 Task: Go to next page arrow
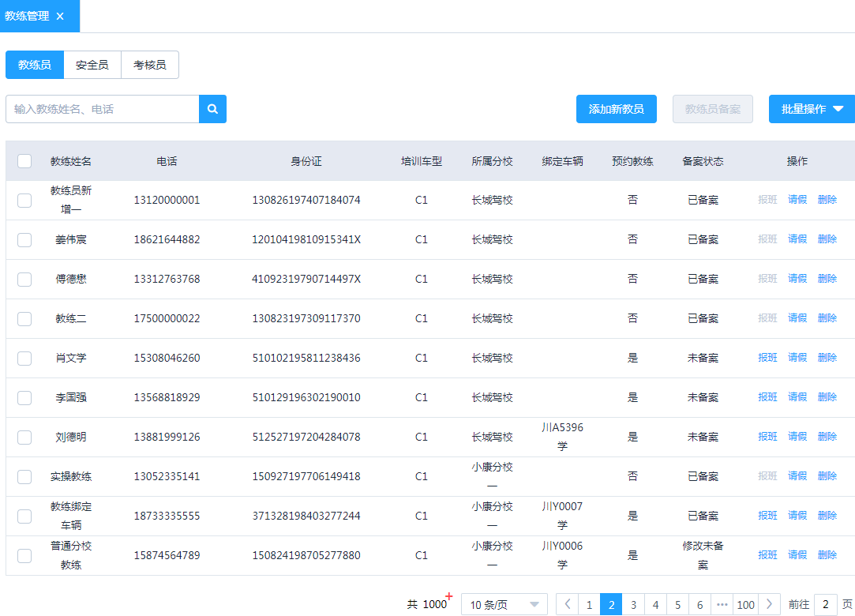(768, 603)
